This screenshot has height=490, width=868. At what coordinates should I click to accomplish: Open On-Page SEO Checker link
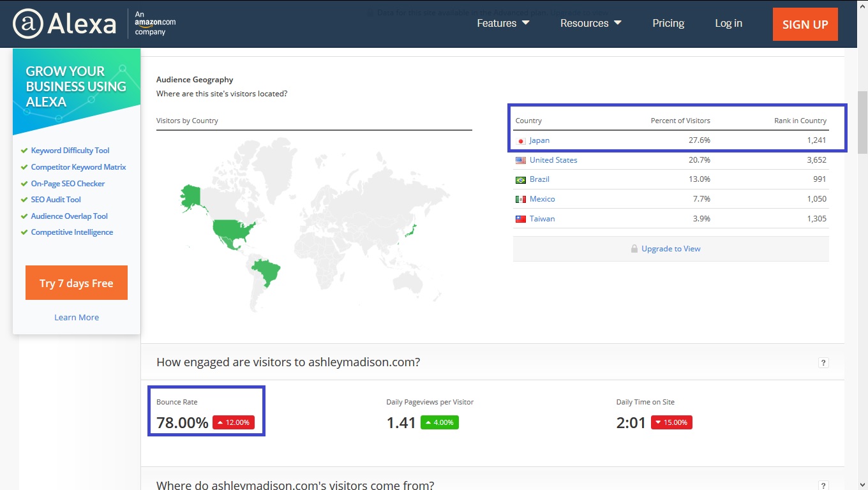(68, 184)
